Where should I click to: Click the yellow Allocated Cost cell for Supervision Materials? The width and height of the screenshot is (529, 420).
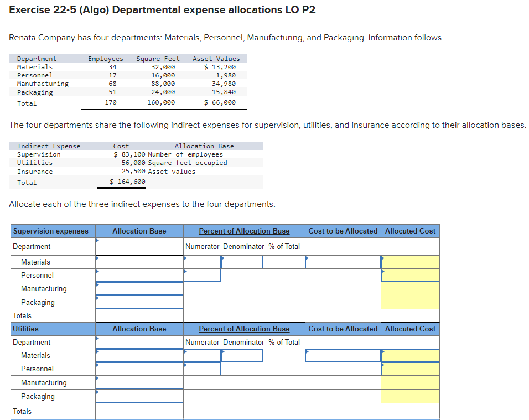coord(409,262)
